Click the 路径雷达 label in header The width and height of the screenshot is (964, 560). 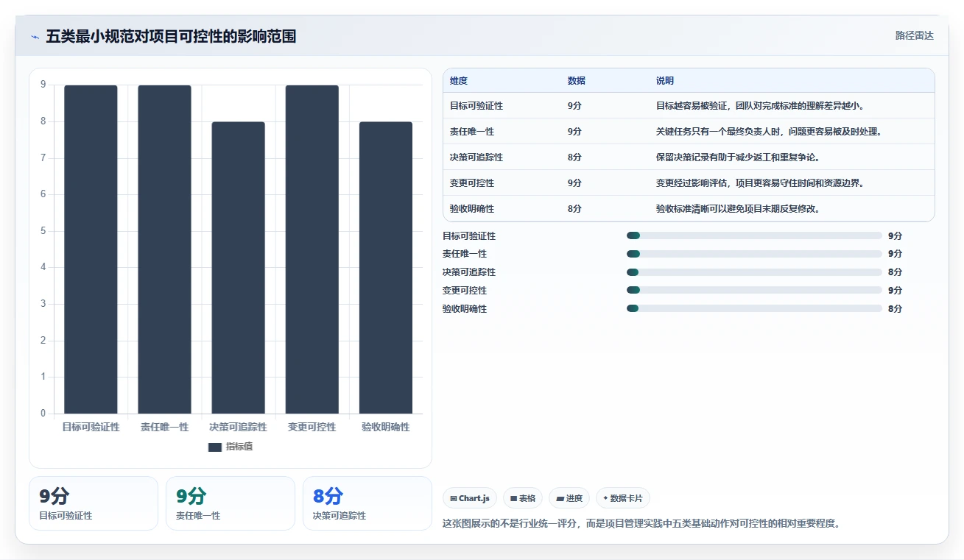(915, 35)
